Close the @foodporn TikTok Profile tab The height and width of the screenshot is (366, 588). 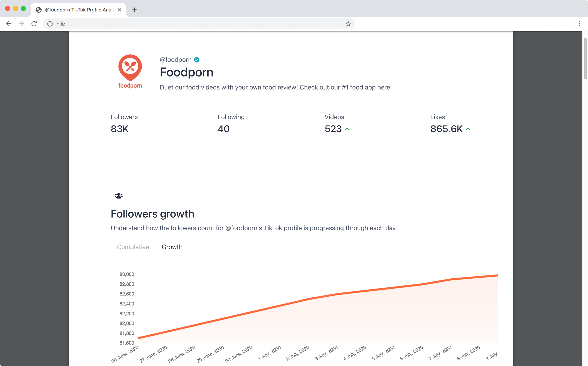[119, 10]
